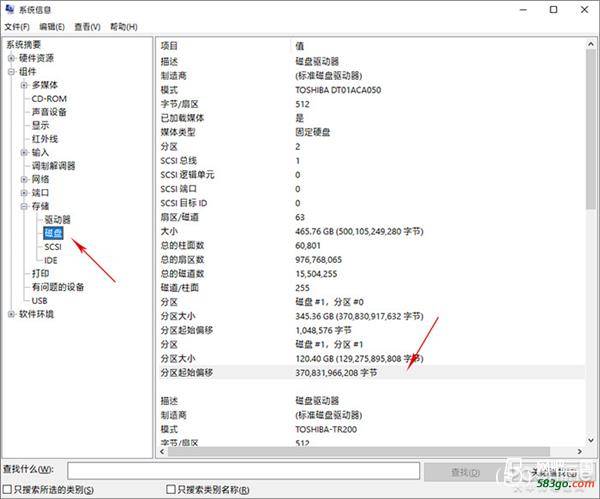Viewport: 600px width, 499px height.
Task: Open the 文件(F) menu
Action: click(17, 27)
